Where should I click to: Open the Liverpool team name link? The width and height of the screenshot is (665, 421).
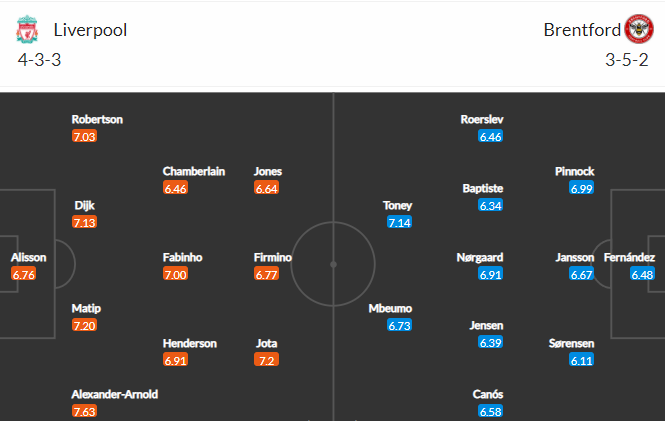coord(90,30)
